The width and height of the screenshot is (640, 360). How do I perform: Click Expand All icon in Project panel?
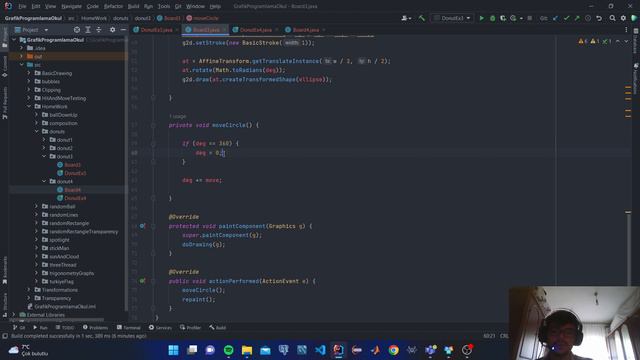[x=88, y=30]
